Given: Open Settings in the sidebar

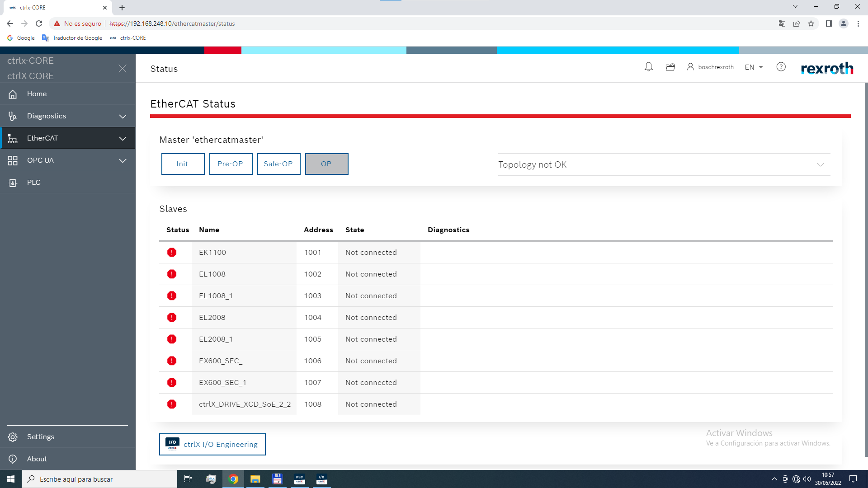Looking at the screenshot, I should pos(40,437).
